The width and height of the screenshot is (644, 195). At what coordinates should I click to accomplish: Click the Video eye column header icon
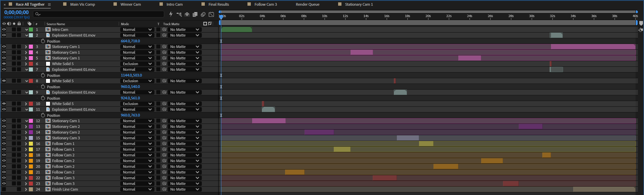tap(4, 24)
